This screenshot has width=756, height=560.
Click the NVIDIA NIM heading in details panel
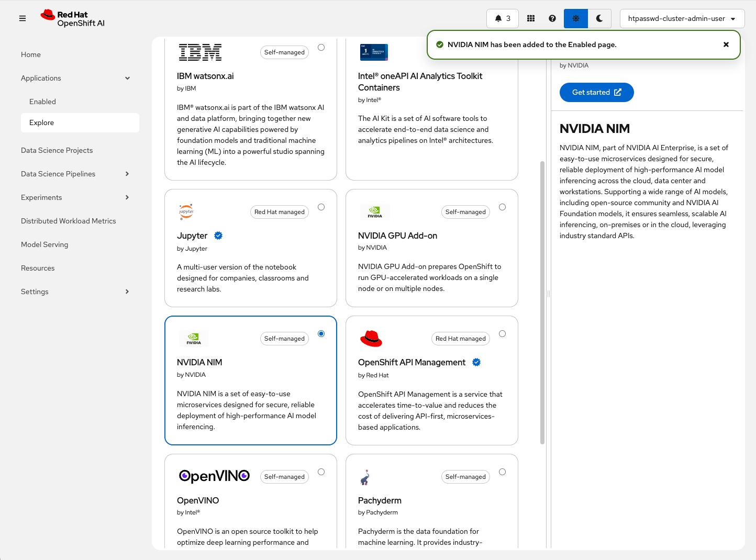coord(595,128)
